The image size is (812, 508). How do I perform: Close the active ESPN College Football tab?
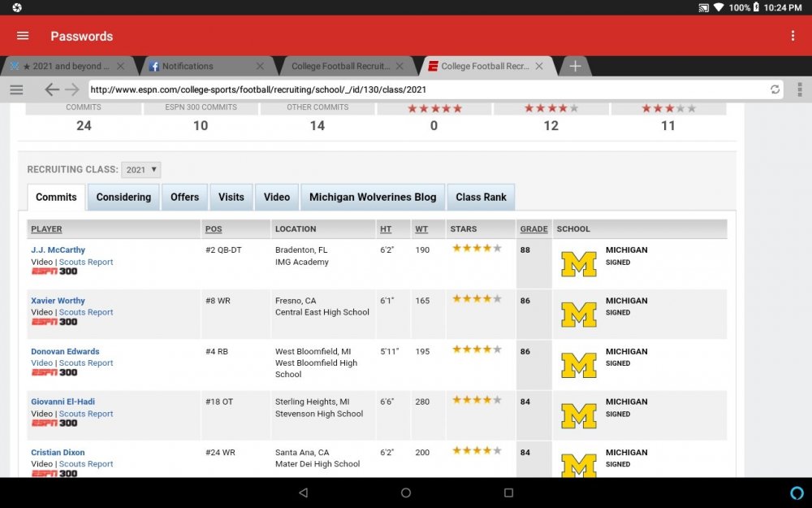pyautogui.click(x=539, y=66)
